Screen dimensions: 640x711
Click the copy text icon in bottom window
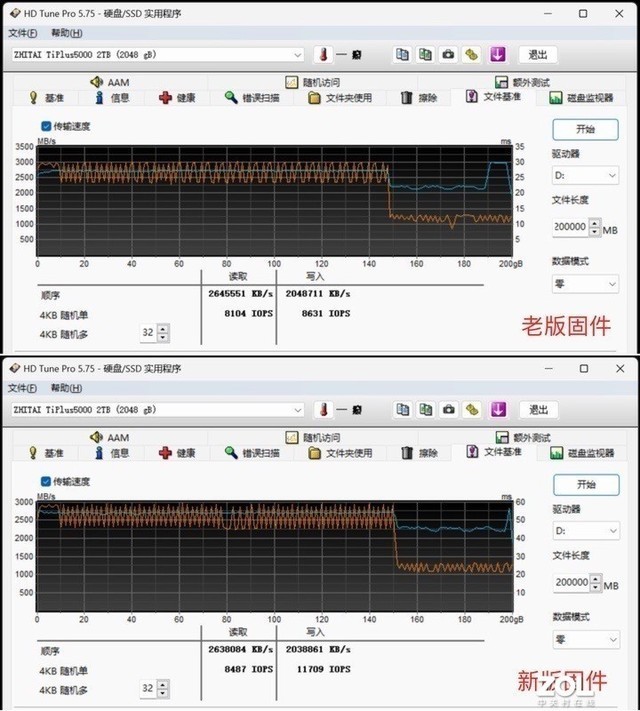(402, 410)
